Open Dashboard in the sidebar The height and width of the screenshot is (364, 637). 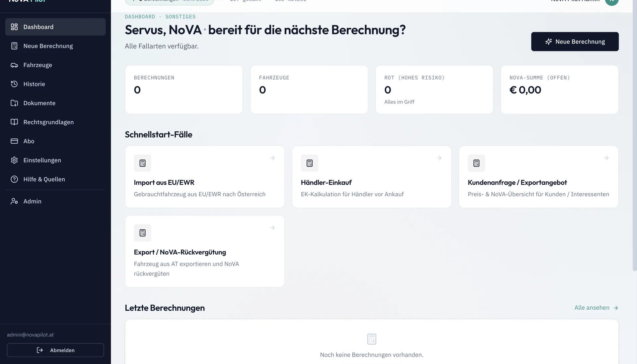55,27
